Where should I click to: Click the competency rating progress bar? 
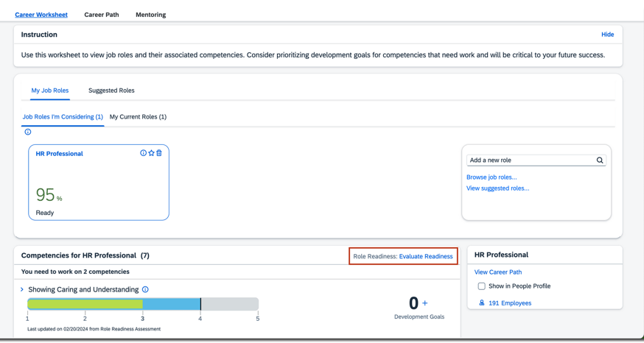pos(143,304)
